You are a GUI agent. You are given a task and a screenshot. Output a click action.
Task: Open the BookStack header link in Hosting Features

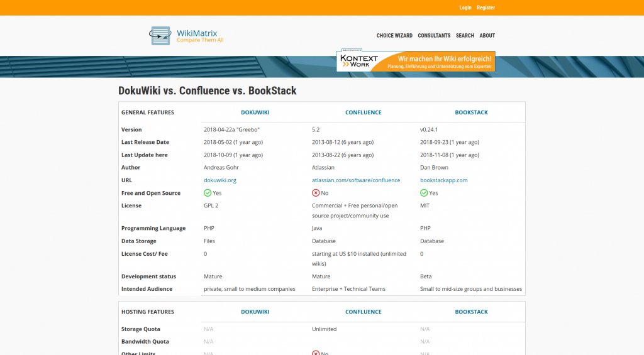tap(471, 312)
